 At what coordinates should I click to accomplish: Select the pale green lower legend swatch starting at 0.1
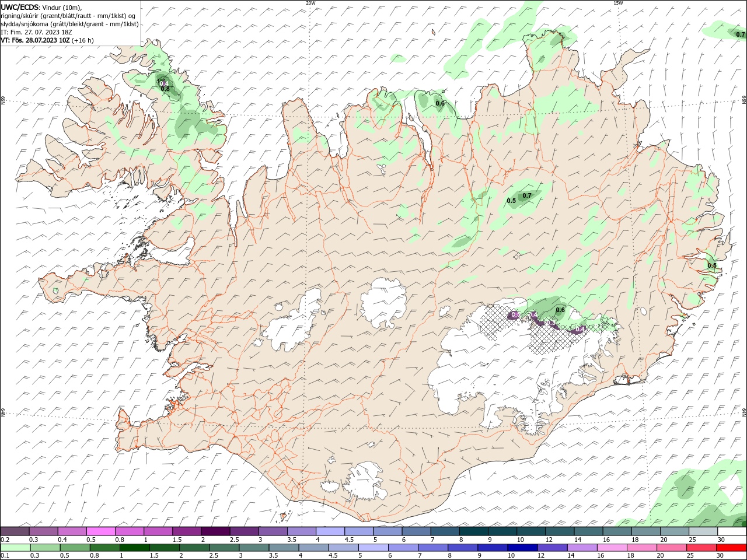click(x=15, y=547)
